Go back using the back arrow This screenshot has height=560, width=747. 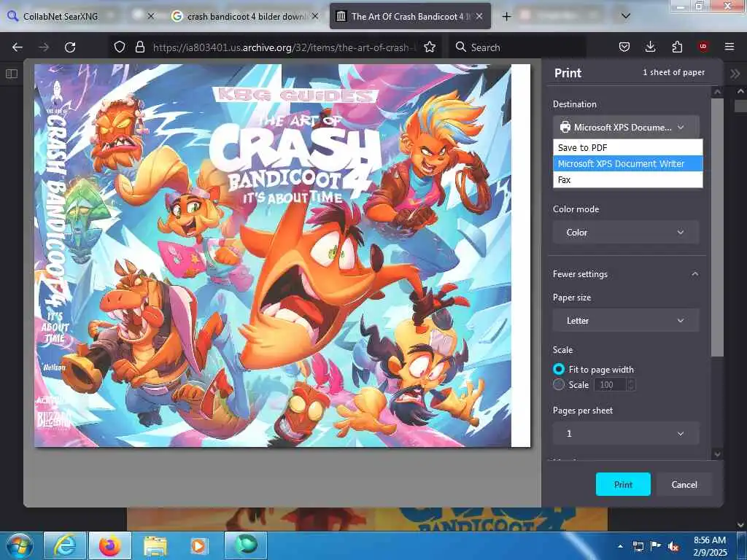coord(18,47)
